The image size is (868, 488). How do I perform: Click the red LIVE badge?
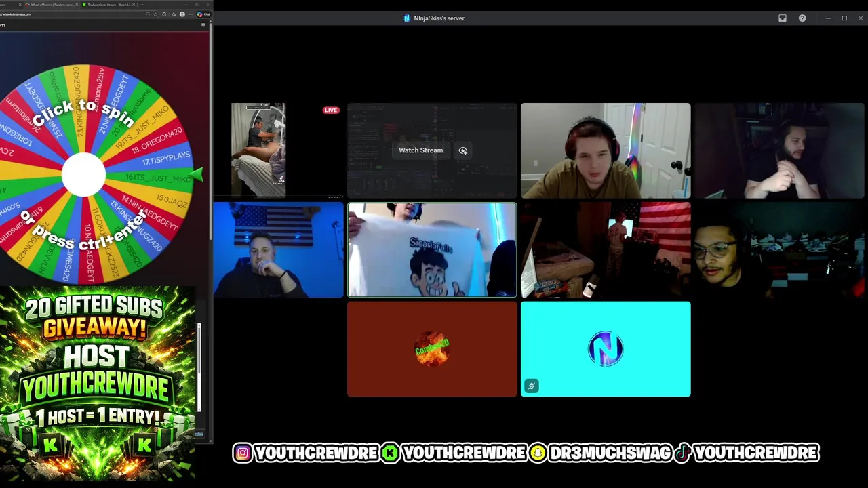(x=331, y=110)
